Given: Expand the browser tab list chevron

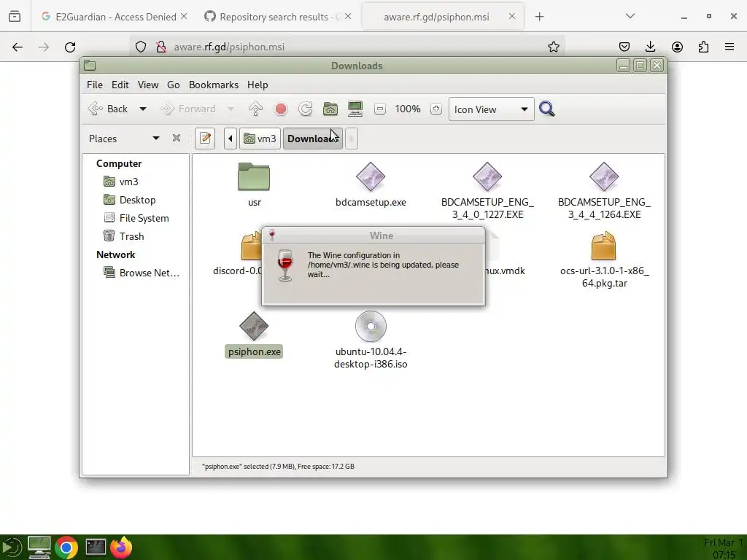Looking at the screenshot, I should (630, 16).
